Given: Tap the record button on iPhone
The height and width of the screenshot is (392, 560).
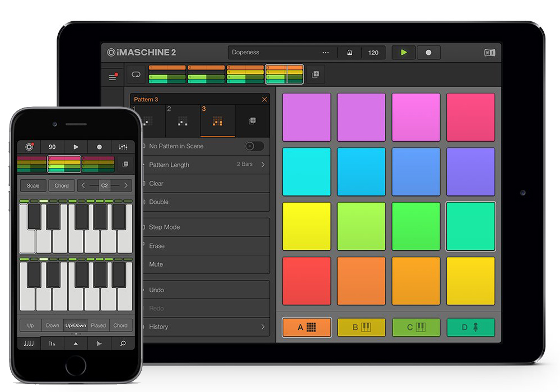Looking at the screenshot, I should [x=99, y=147].
